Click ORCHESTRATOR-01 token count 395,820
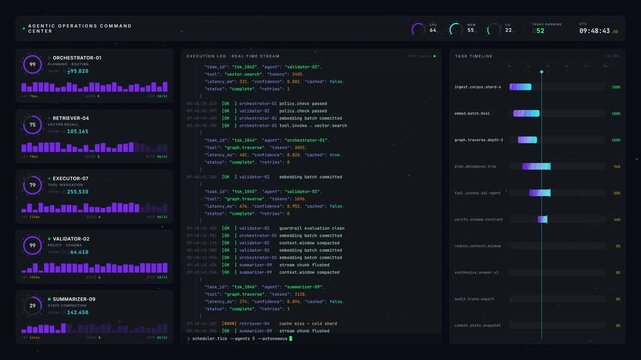 coord(78,71)
